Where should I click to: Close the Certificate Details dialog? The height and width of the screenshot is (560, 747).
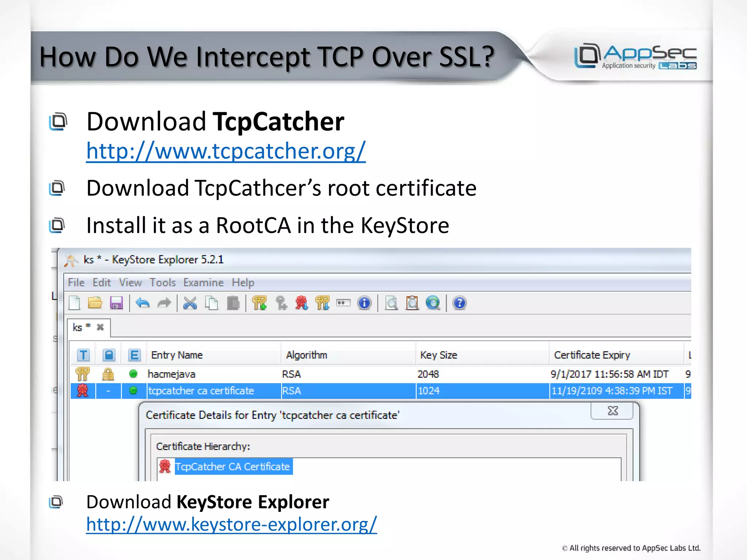coord(613,411)
